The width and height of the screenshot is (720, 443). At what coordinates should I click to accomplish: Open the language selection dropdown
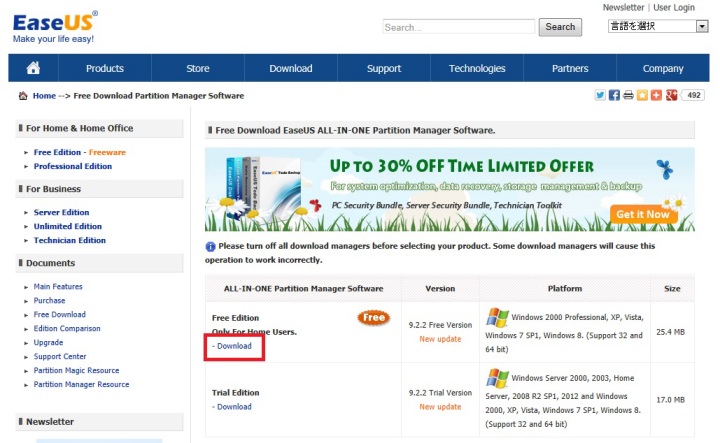tap(658, 26)
